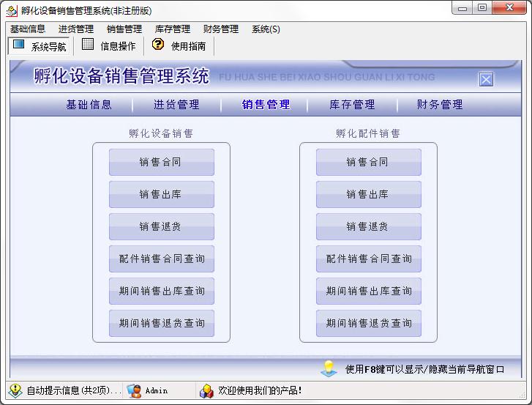This screenshot has width=532, height=405.
Task: Close the navigation panel with X icon
Action: (486, 79)
